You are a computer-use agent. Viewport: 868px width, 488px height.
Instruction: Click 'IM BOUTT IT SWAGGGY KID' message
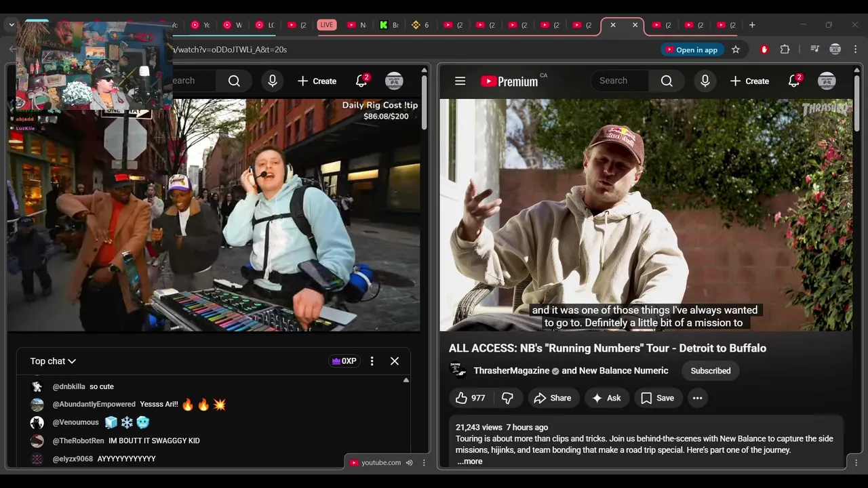pos(154,441)
